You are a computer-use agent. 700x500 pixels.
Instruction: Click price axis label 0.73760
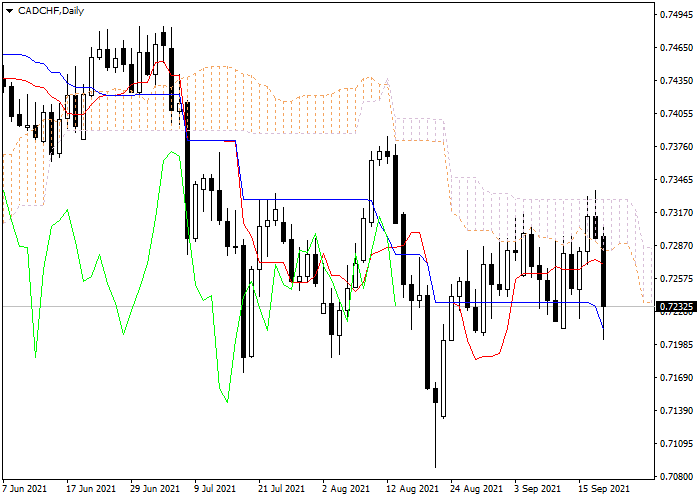(676, 147)
